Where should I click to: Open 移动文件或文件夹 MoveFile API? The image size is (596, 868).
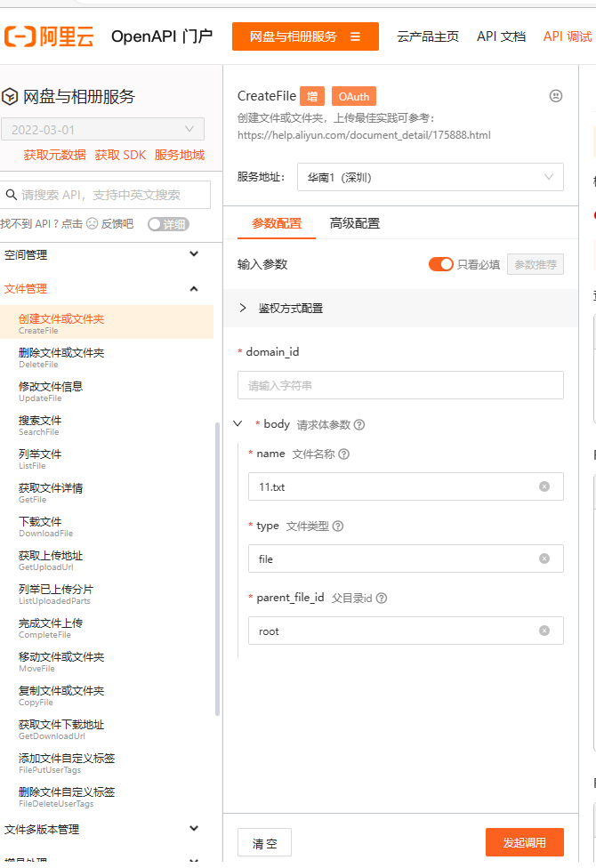(107, 662)
